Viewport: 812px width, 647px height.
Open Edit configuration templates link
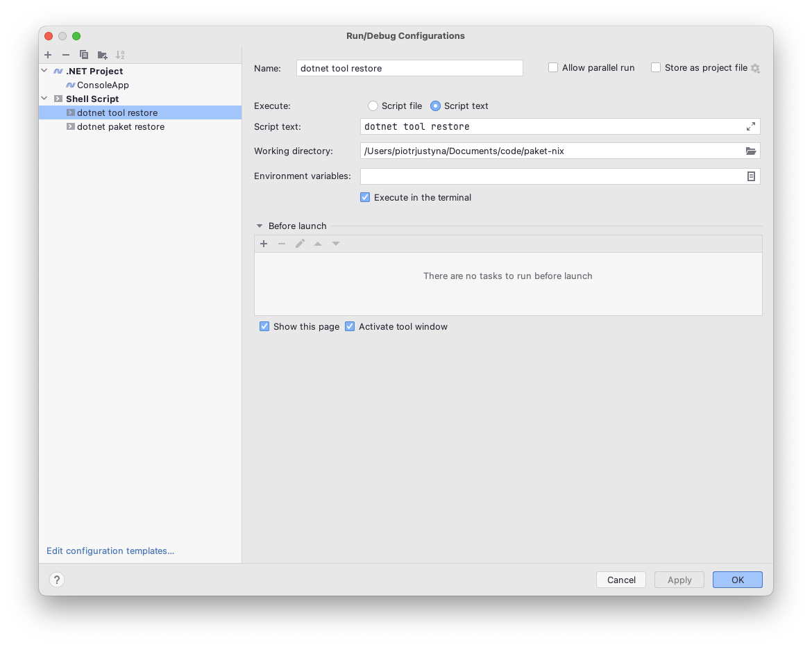click(110, 551)
